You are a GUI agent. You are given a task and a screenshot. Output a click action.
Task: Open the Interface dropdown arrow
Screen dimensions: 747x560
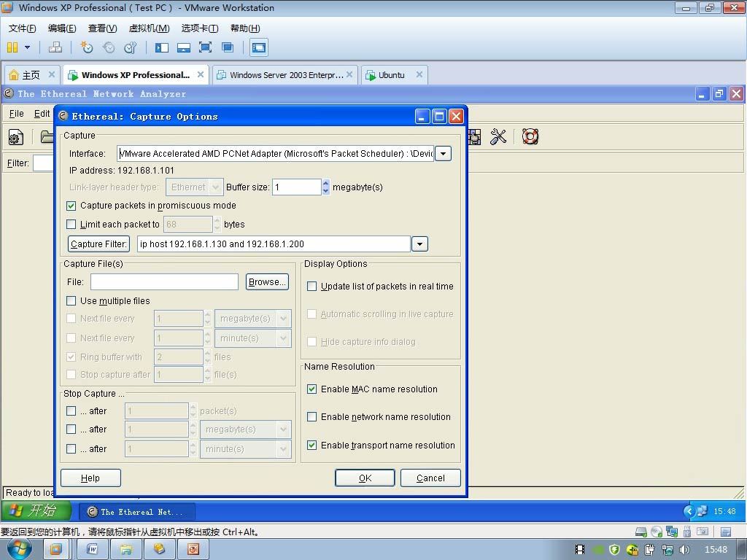[x=443, y=153]
